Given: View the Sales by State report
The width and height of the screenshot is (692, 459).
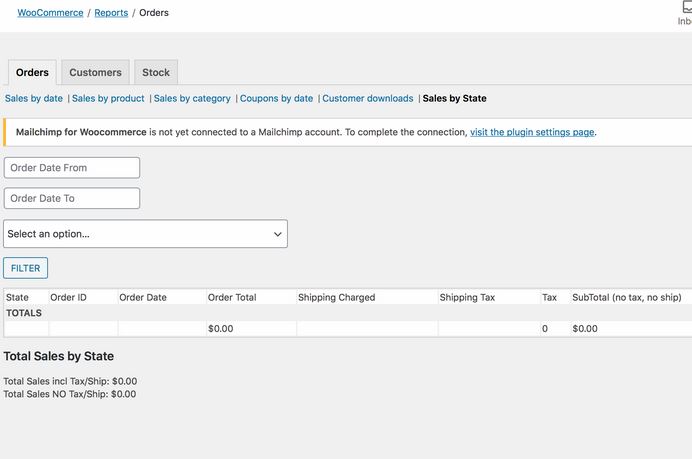Looking at the screenshot, I should pyautogui.click(x=455, y=98).
